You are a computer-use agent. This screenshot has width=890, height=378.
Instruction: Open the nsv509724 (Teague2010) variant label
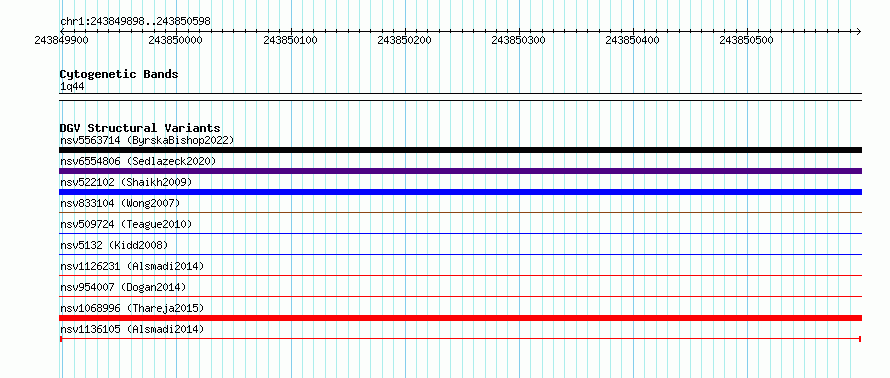point(126,224)
